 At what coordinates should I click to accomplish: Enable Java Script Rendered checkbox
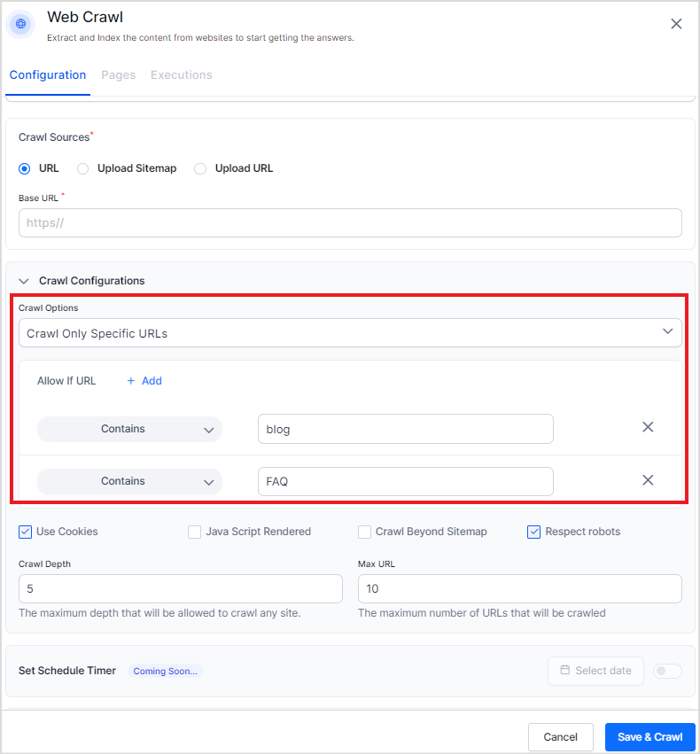click(195, 532)
